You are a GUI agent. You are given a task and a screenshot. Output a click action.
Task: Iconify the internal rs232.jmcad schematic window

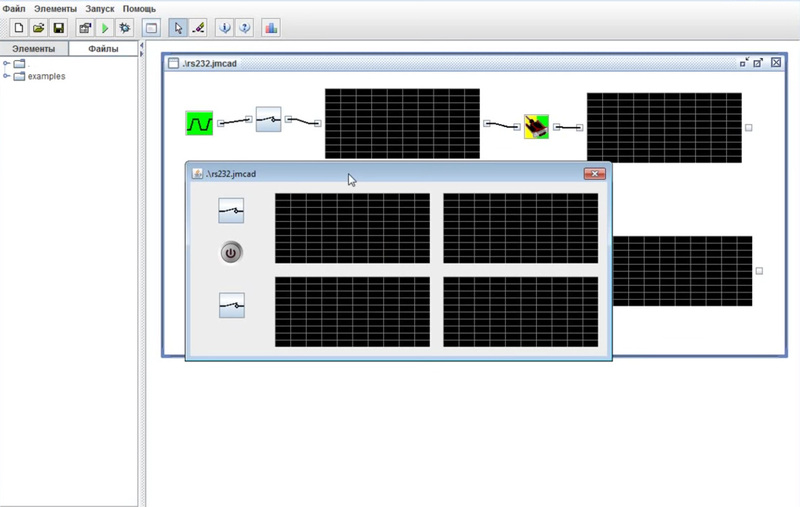click(x=744, y=62)
